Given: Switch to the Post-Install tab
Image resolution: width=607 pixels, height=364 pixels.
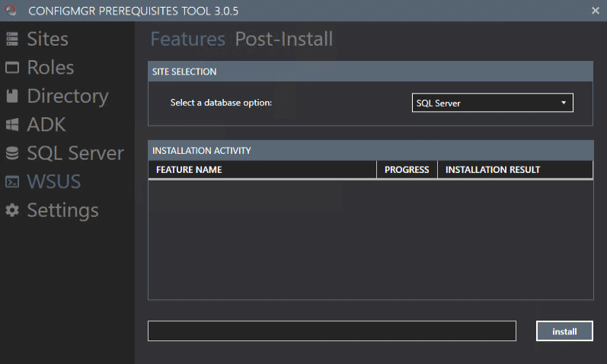Looking at the screenshot, I should click(283, 40).
